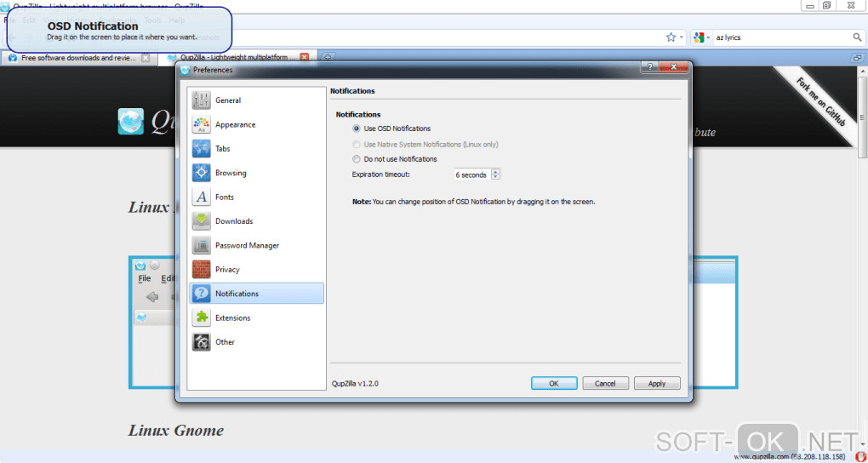The width and height of the screenshot is (868, 463).
Task: Open the Browsing preferences section
Action: click(256, 173)
